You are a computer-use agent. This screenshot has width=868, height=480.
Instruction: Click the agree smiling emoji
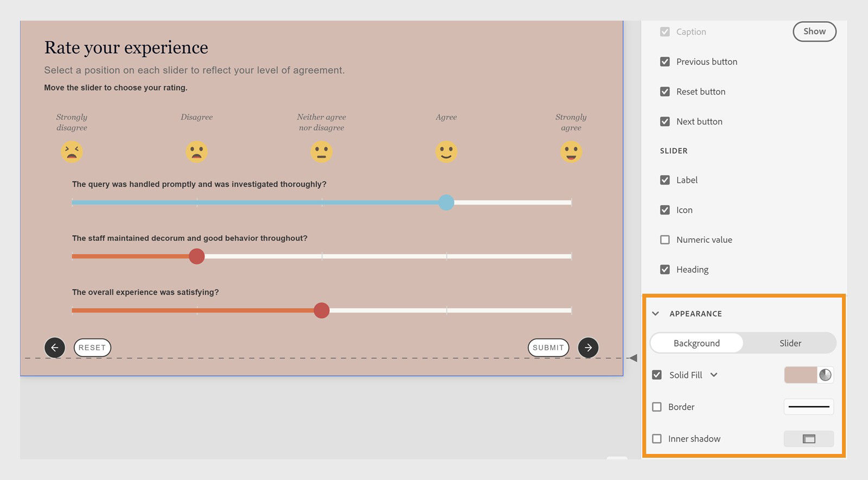point(446,151)
